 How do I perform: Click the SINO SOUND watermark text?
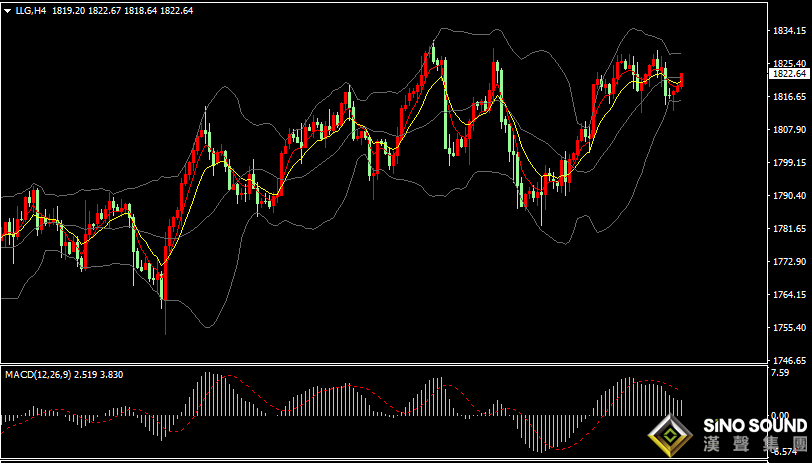(755, 426)
